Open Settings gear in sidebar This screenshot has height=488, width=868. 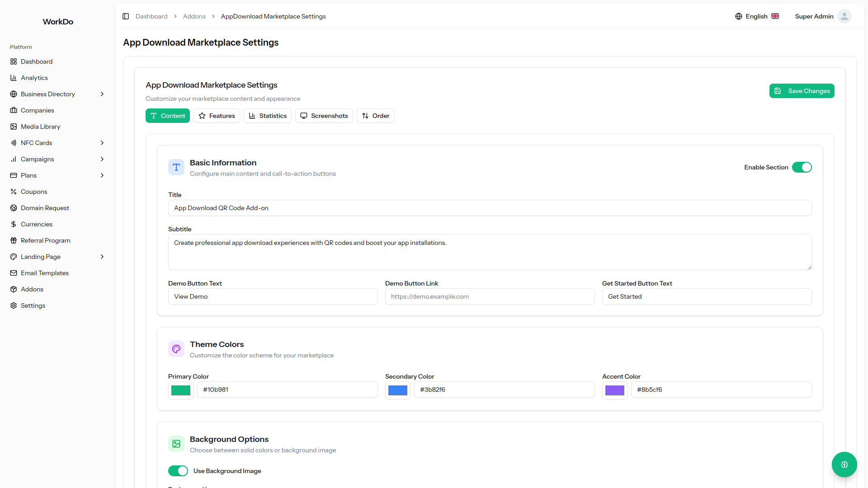click(x=14, y=305)
